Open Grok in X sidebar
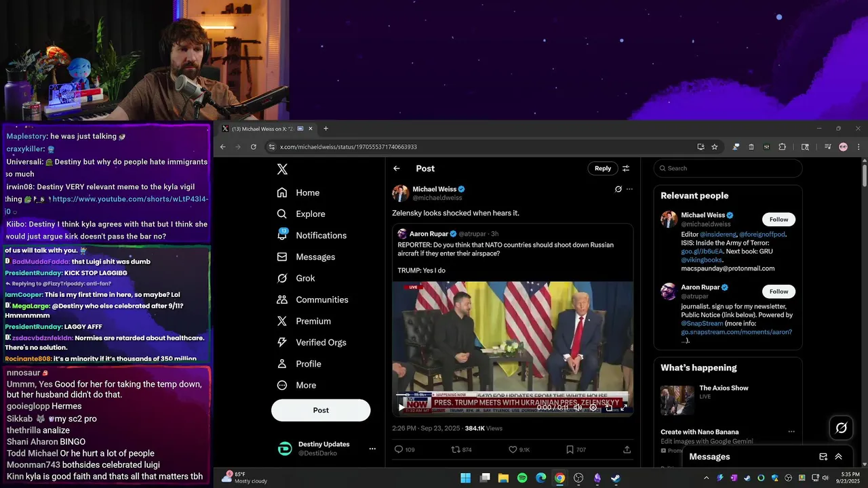Viewport: 868px width, 488px height. (296, 278)
